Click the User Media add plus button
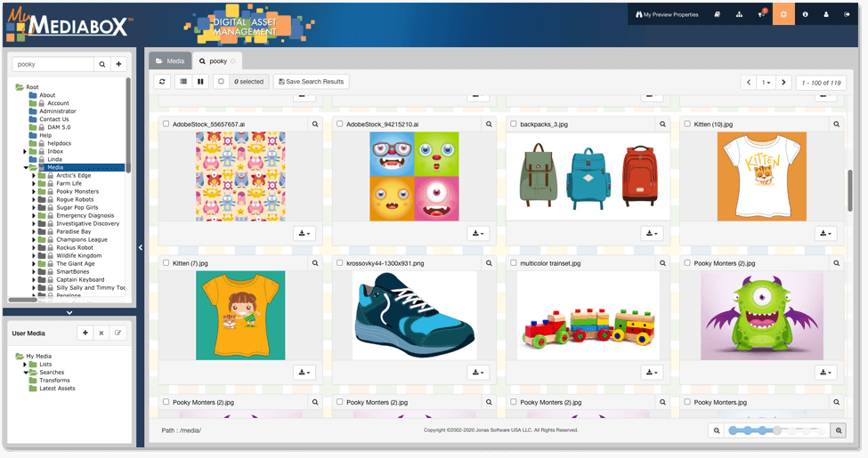 (x=85, y=333)
